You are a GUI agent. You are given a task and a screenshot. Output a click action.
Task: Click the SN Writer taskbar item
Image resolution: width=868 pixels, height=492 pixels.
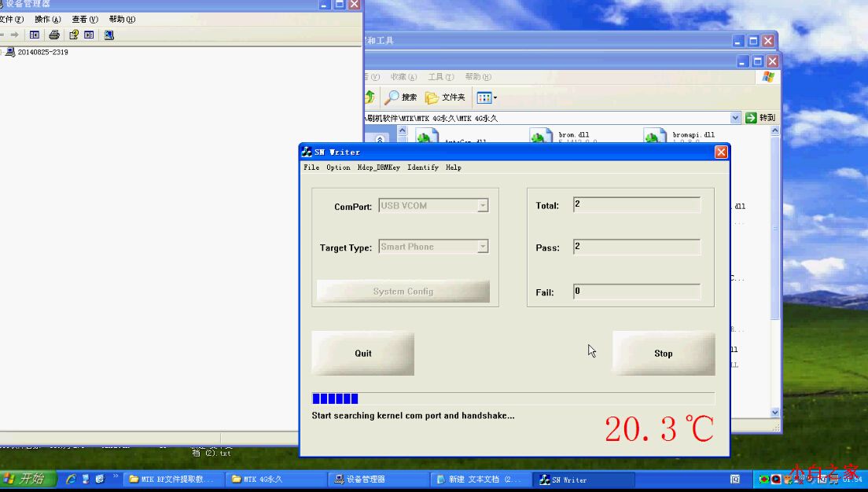click(585, 479)
